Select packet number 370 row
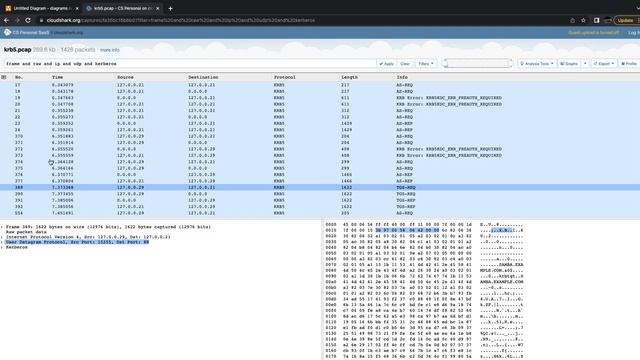Screen dimensions: 640x360 click(x=320, y=136)
